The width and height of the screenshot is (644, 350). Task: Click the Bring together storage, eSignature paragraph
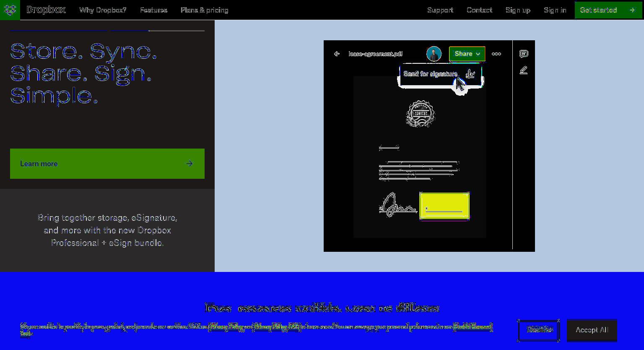click(x=107, y=230)
